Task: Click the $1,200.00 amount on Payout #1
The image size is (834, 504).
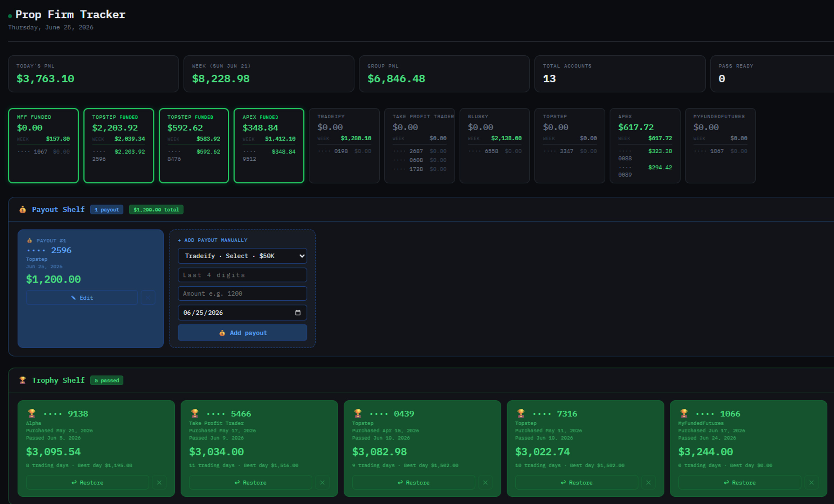Action: coord(53,279)
